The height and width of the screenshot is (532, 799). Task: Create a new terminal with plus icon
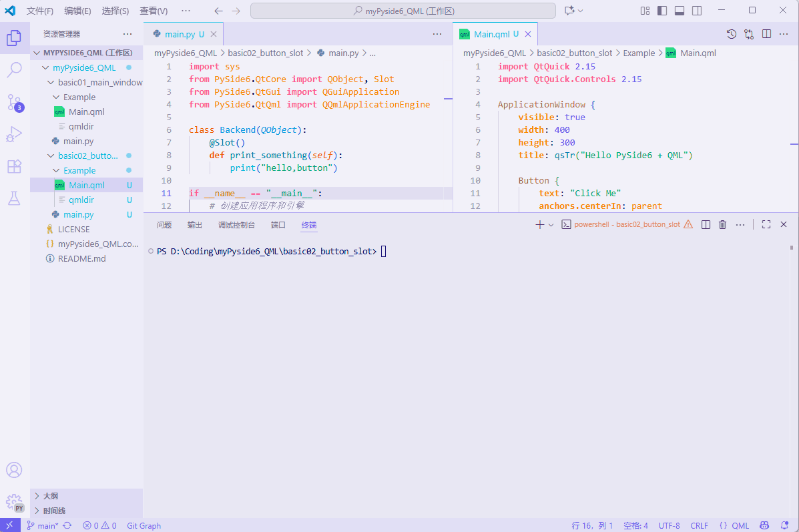click(539, 225)
